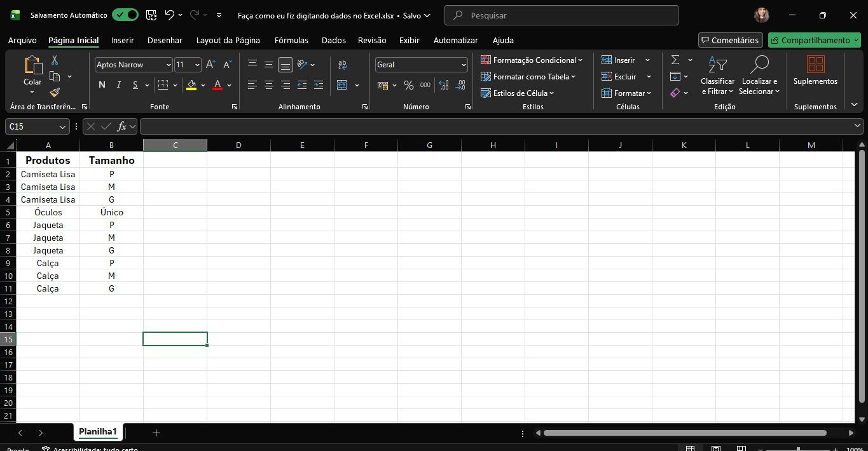Switch to Layout da Página tab
This screenshot has height=451, width=868.
[228, 40]
